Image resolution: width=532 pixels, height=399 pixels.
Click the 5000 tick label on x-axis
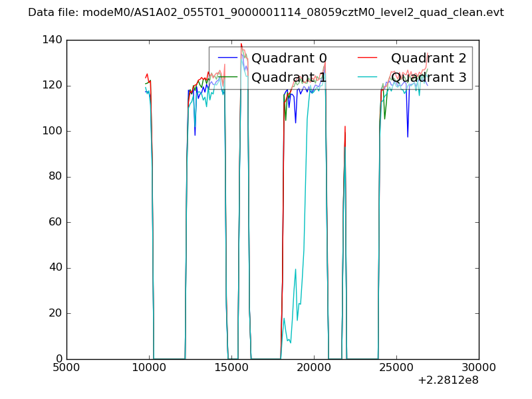pos(66,368)
